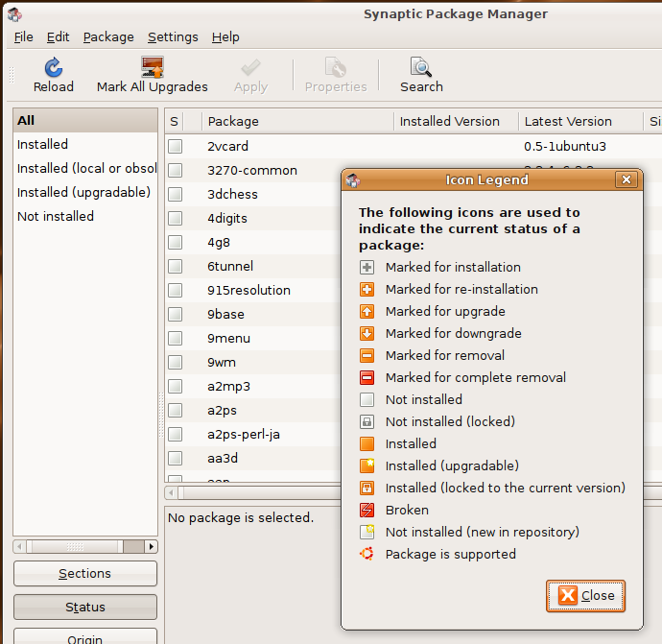Click the 0.5-1ubuntu3 version cell

[x=565, y=147]
